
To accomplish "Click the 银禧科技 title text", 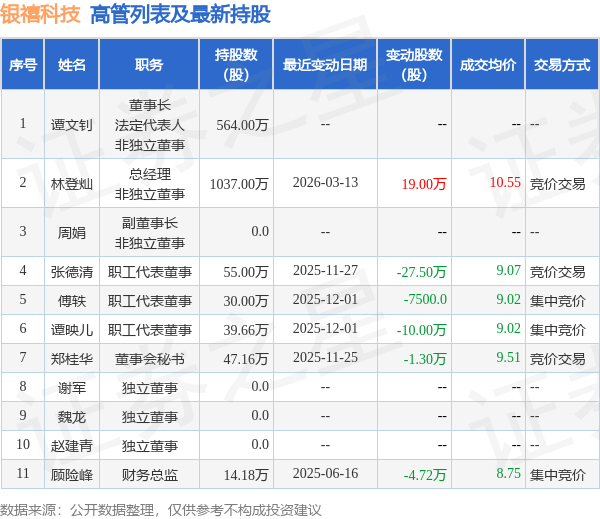I will (x=41, y=14).
